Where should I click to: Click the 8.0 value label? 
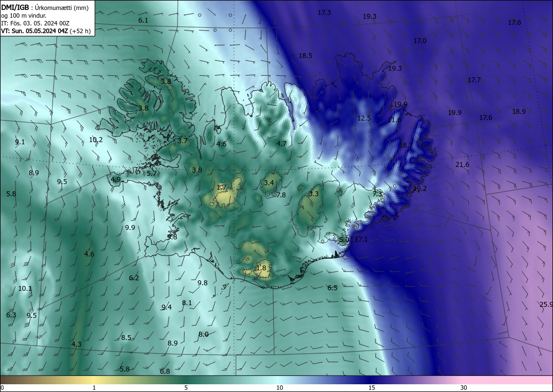[x=204, y=334]
